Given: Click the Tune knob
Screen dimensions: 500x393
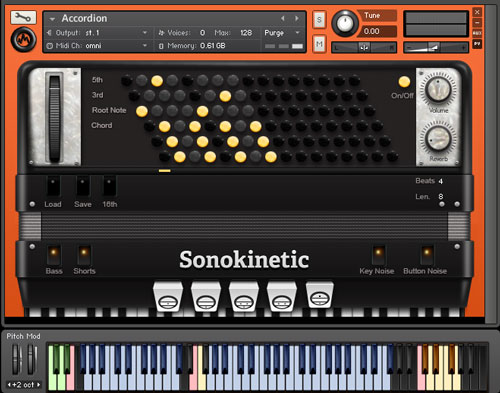Looking at the screenshot, I should click(345, 23).
